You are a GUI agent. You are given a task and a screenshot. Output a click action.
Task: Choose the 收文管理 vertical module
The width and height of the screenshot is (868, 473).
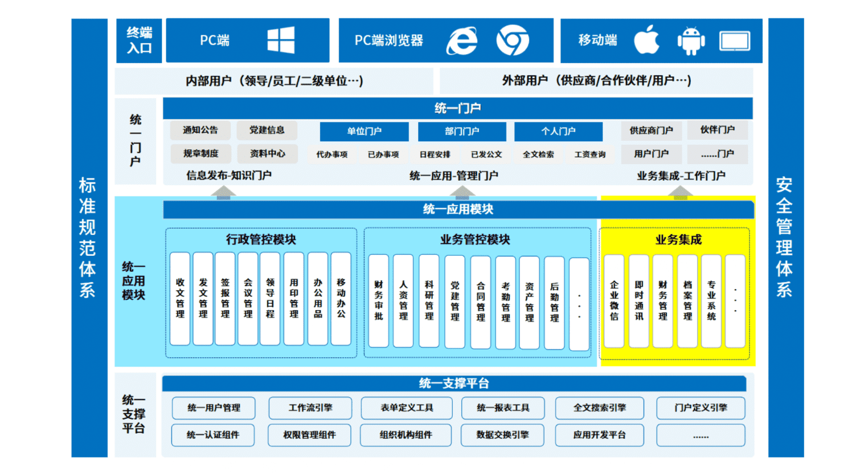[180, 298]
